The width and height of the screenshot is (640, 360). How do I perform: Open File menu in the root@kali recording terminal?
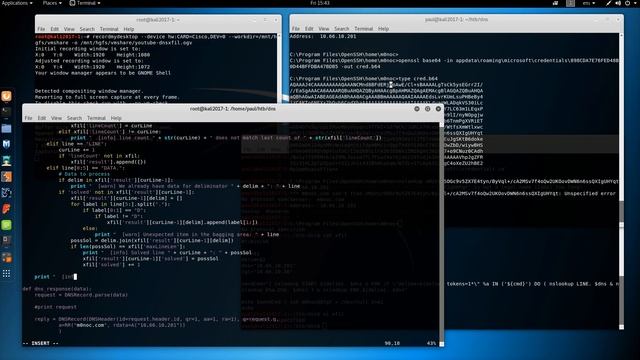pos(41,29)
